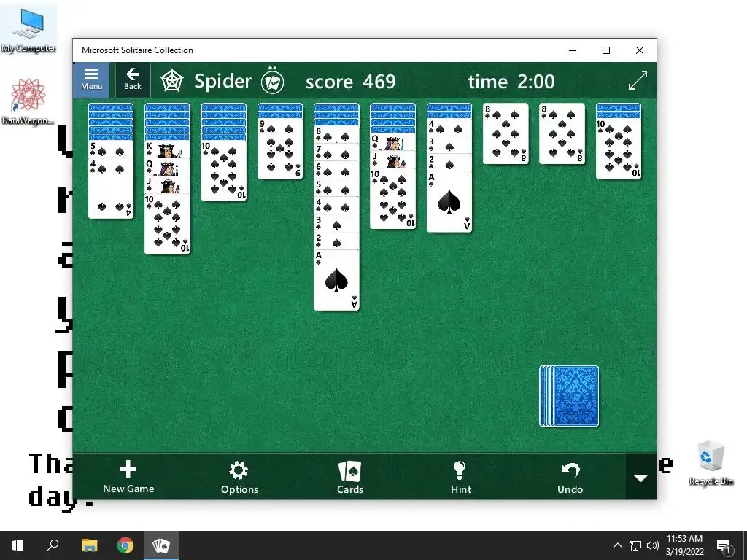Select the Ace at bottom of fifth column
Image resolution: width=747 pixels, height=560 pixels.
(336, 280)
